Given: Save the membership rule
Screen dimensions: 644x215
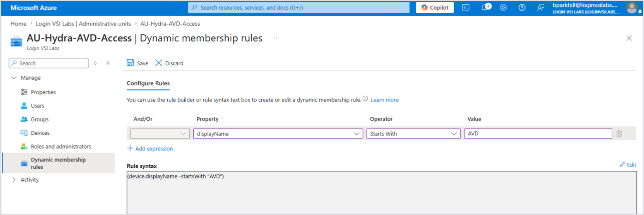Looking at the screenshot, I should [138, 63].
